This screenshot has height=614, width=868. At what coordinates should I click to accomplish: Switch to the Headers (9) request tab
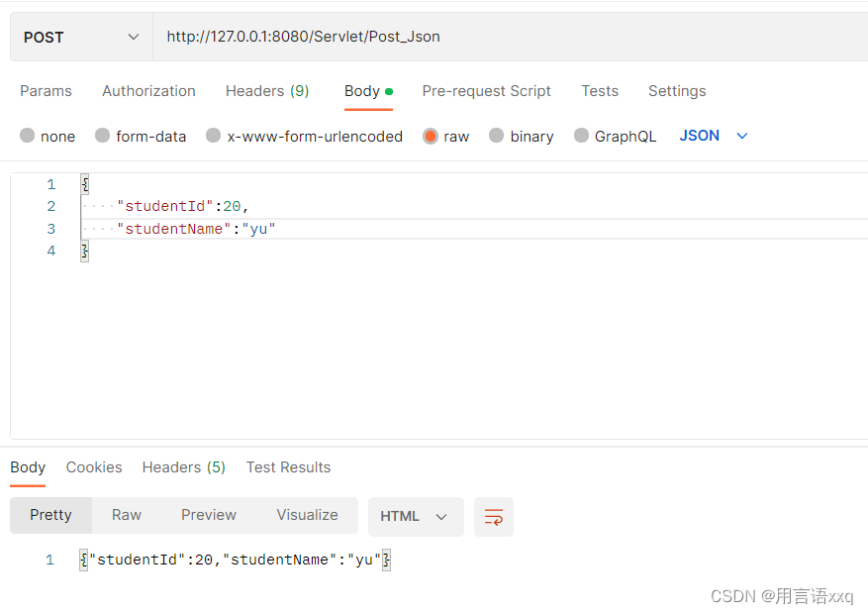[x=266, y=90]
